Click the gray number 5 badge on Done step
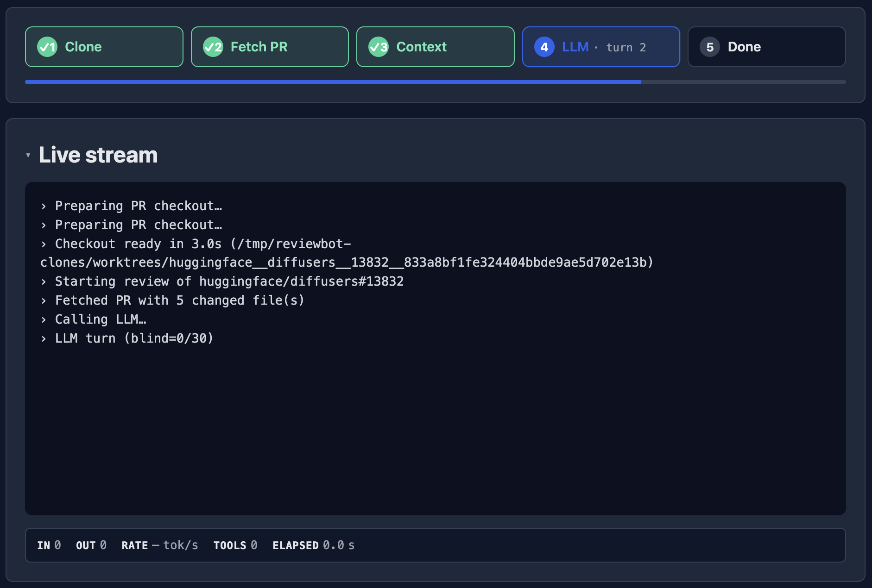The width and height of the screenshot is (872, 588). pos(710,47)
